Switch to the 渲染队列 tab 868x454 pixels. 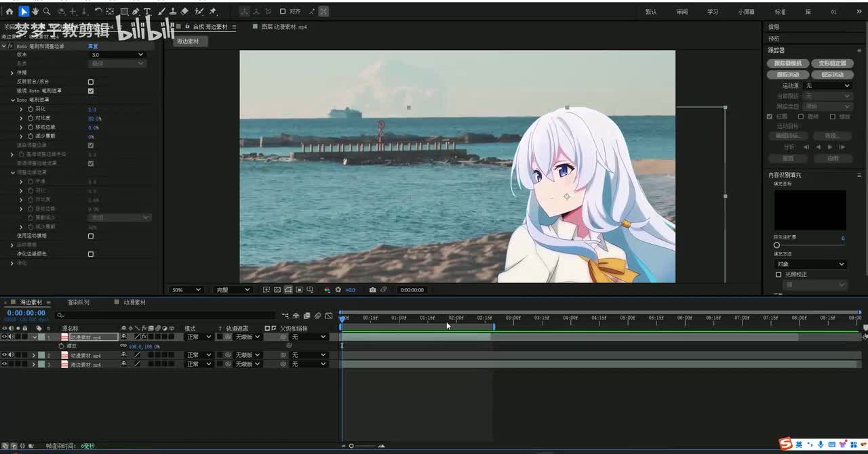coord(78,302)
